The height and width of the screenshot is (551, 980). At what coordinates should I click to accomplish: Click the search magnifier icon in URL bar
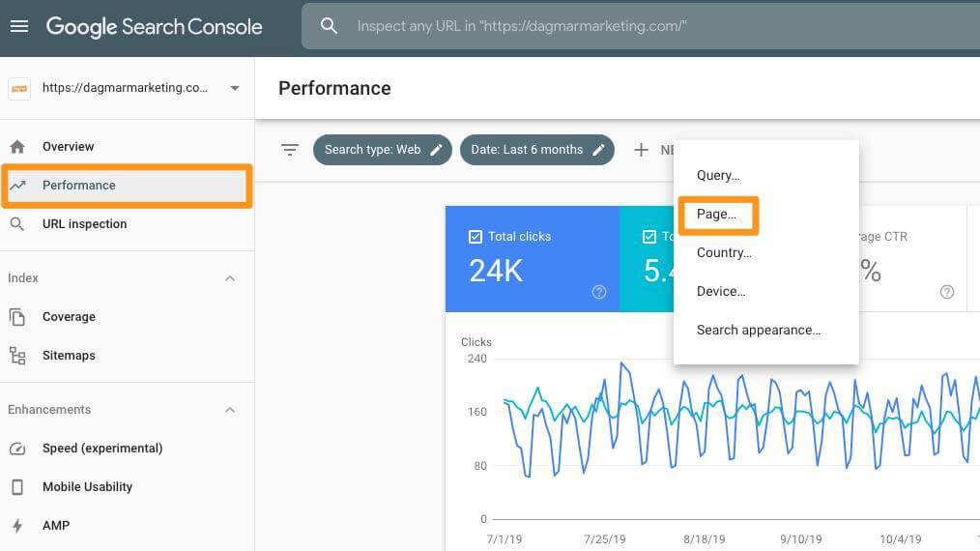pos(329,26)
